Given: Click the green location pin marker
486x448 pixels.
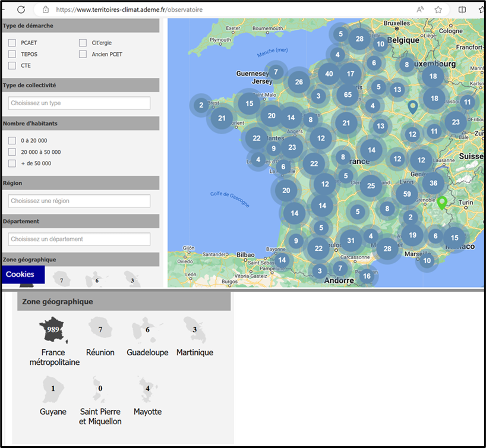Looking at the screenshot, I should tap(442, 203).
